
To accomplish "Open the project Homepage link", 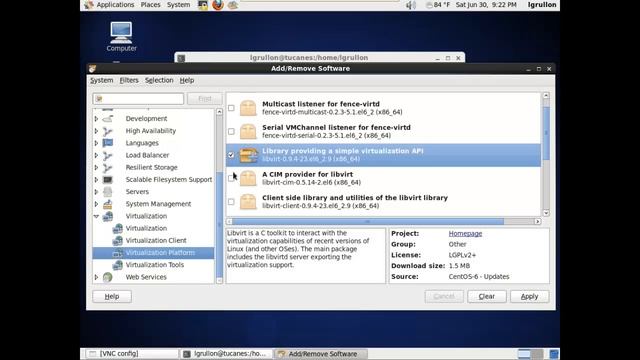I will coord(465,233).
